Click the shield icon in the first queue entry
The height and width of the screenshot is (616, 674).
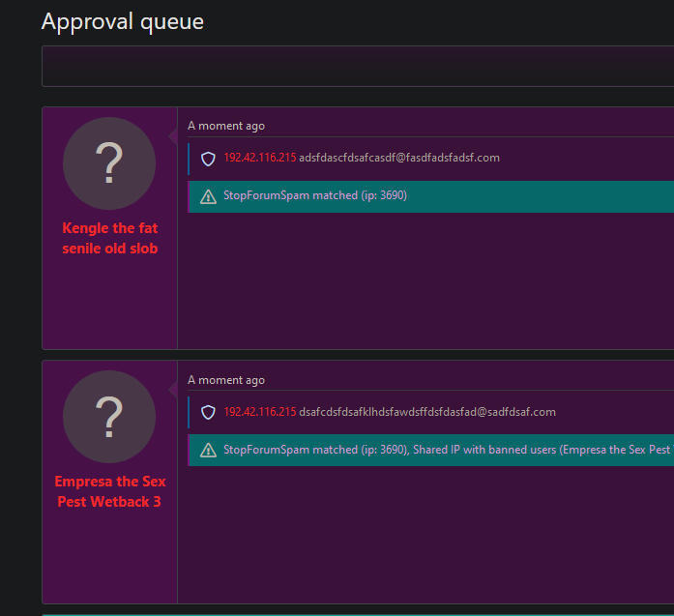click(x=208, y=159)
